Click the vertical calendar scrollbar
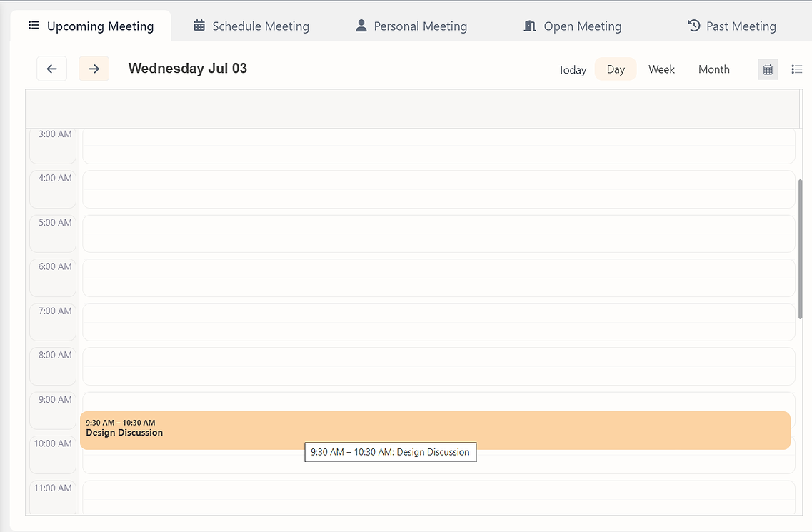812x532 pixels. 800,249
